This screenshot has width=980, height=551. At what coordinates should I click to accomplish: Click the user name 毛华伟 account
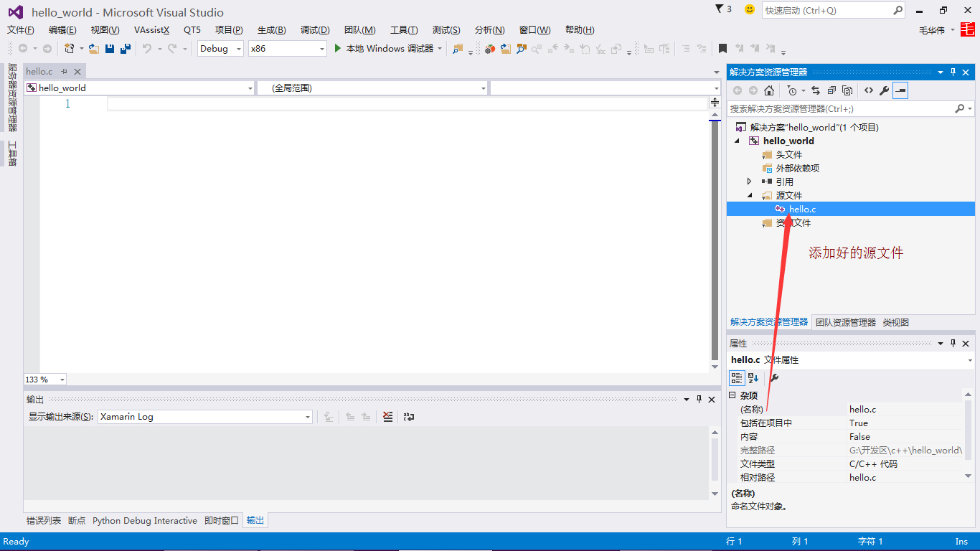tap(932, 29)
